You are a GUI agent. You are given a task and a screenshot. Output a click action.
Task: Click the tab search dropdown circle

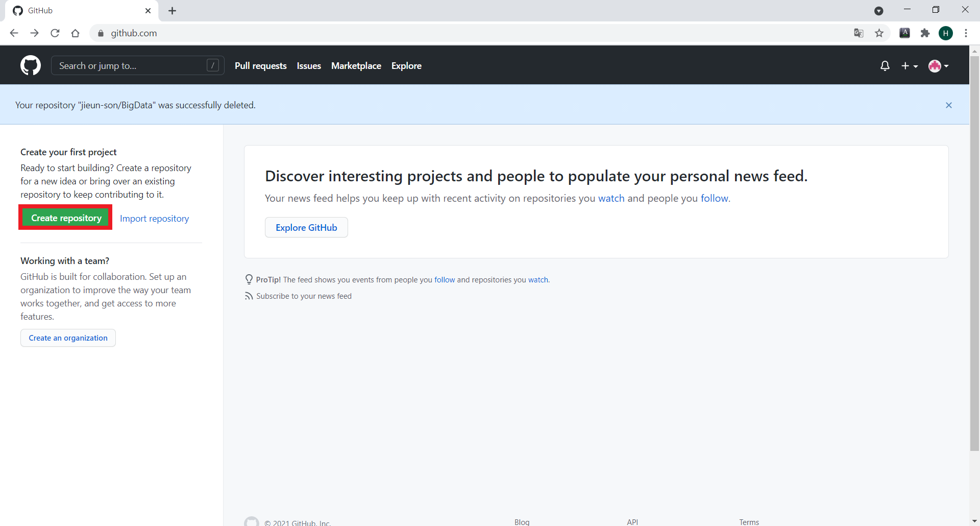coord(879,11)
